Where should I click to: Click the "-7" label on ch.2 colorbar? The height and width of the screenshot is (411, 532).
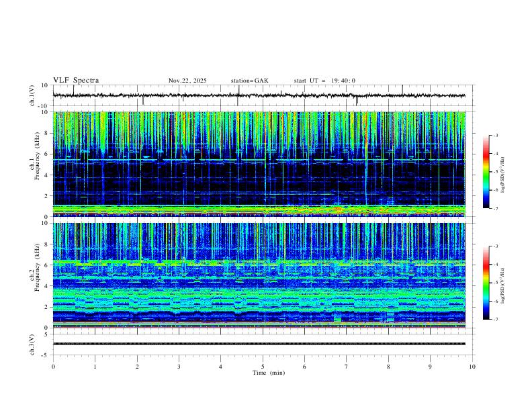496,320
